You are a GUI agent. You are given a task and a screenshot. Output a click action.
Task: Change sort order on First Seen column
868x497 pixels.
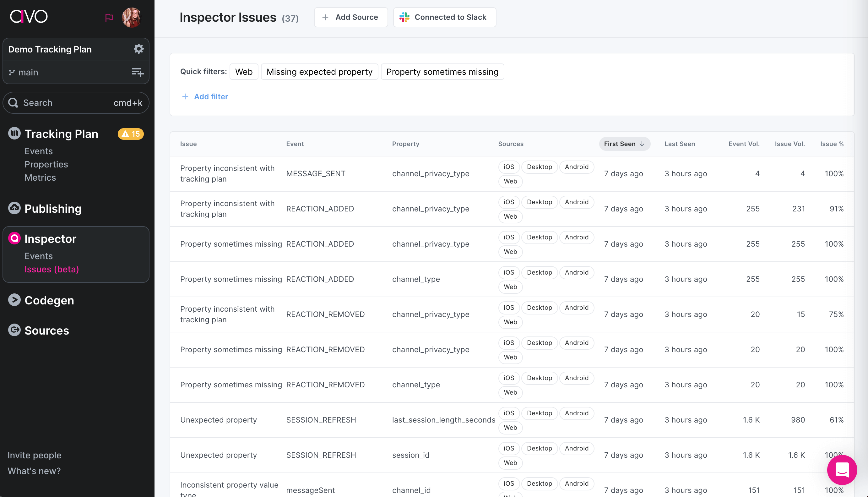(x=624, y=144)
